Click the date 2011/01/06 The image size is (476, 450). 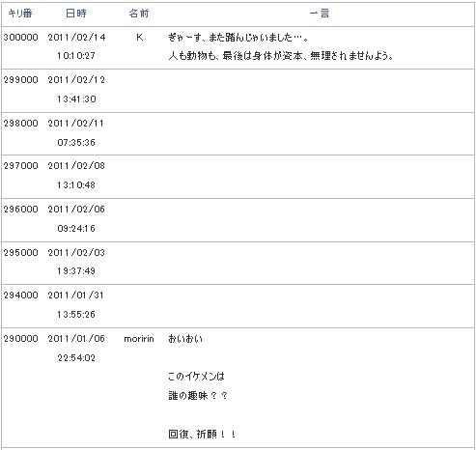click(x=76, y=339)
